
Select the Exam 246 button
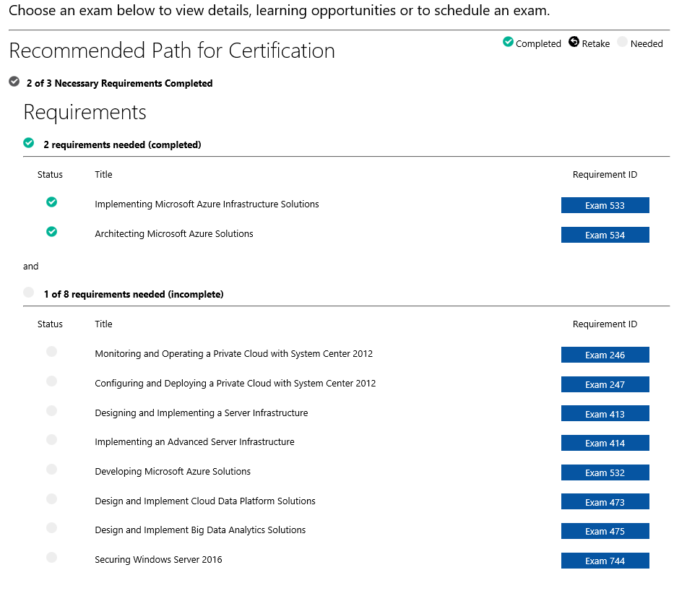pyautogui.click(x=605, y=355)
